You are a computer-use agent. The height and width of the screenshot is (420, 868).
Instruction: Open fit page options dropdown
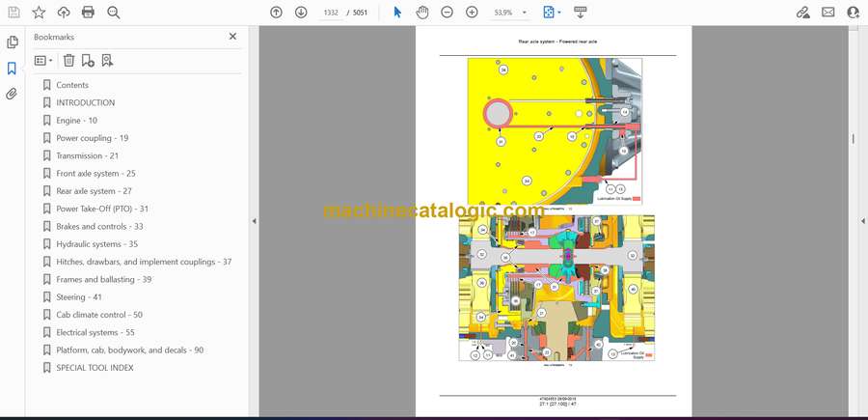click(551, 13)
